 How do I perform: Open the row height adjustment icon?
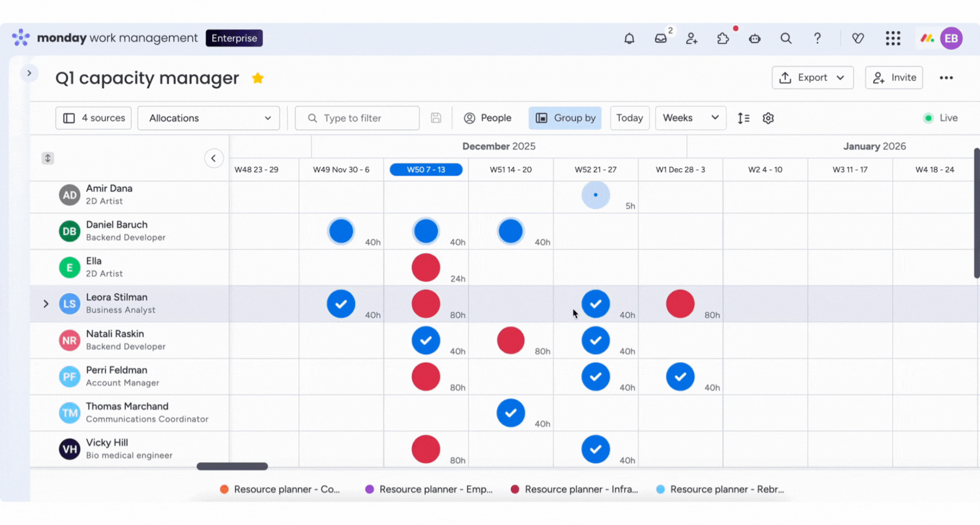click(743, 118)
